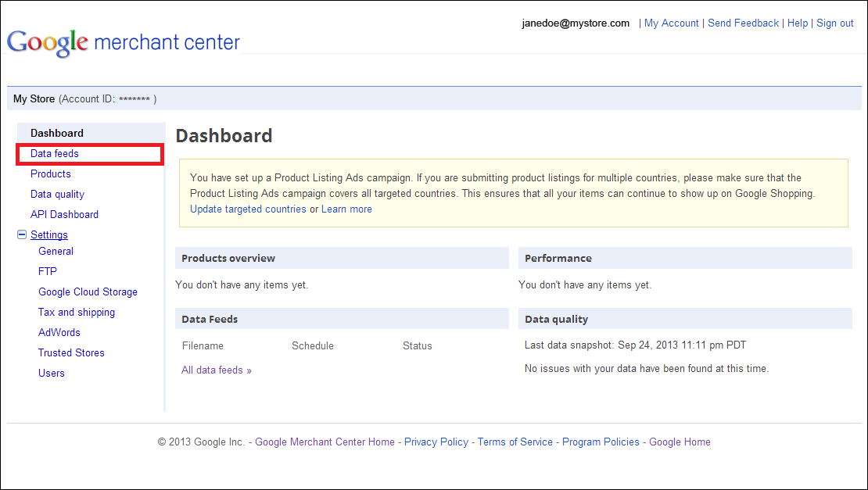The width and height of the screenshot is (868, 490).
Task: Click Send Feedback in header
Action: [743, 23]
